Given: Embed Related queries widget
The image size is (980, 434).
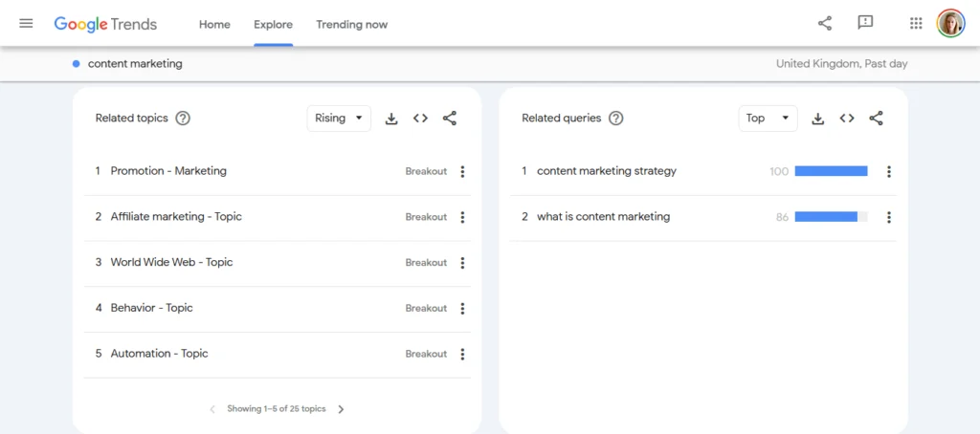Looking at the screenshot, I should click(x=847, y=118).
